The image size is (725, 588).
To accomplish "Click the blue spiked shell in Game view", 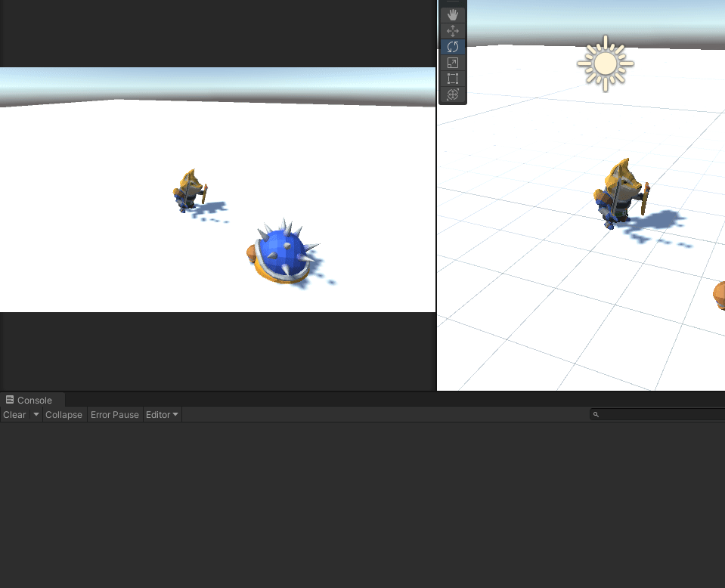I will 283,252.
